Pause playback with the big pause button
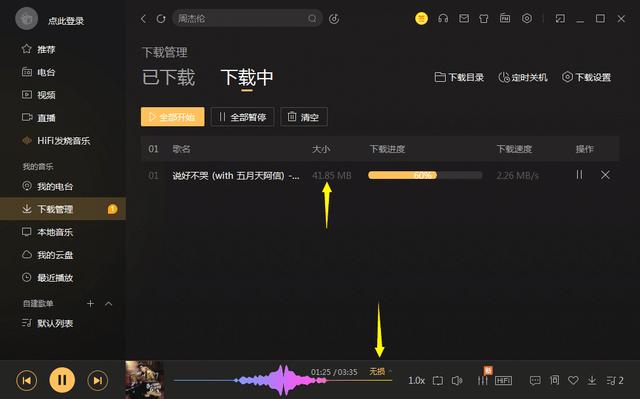The image size is (640, 399). (x=62, y=380)
